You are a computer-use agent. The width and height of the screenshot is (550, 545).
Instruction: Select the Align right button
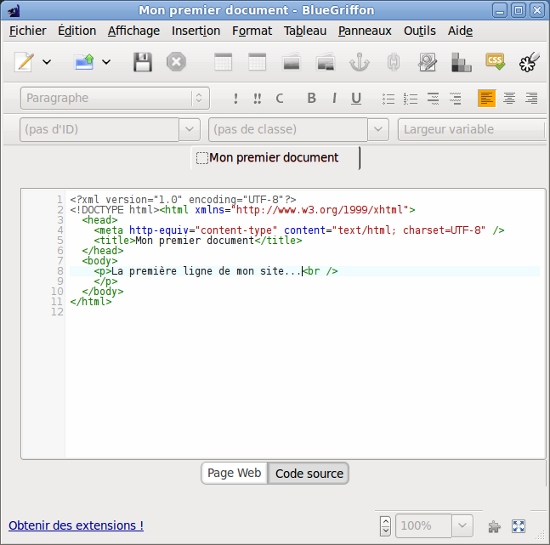click(x=531, y=98)
